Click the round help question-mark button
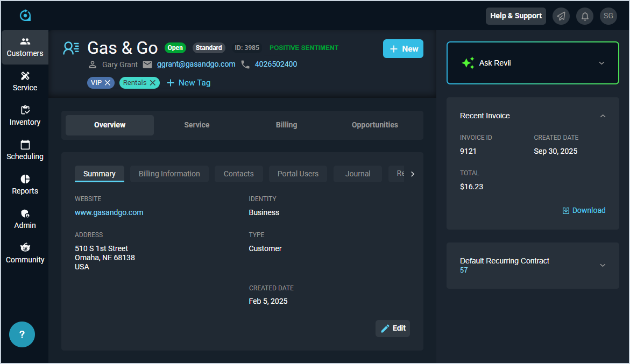 click(22, 334)
